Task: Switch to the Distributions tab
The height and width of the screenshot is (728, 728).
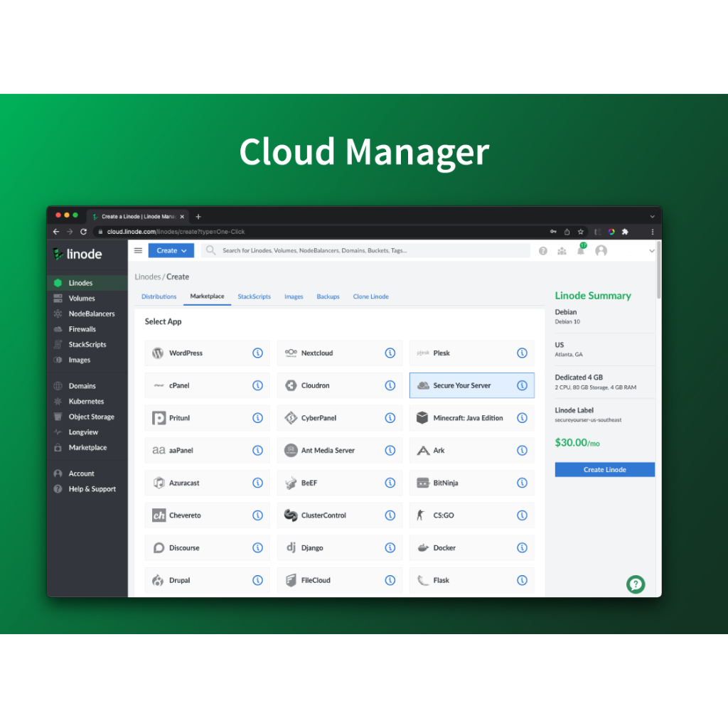Action: (x=159, y=296)
